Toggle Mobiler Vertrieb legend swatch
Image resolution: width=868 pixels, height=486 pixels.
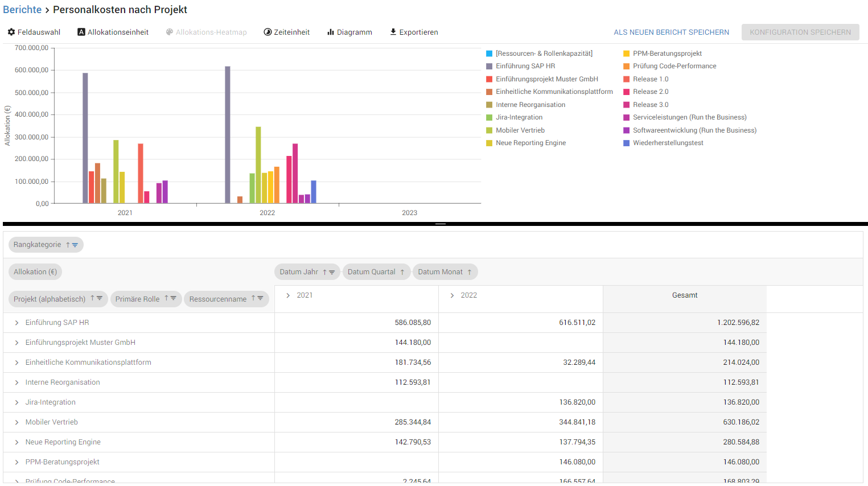[489, 130]
